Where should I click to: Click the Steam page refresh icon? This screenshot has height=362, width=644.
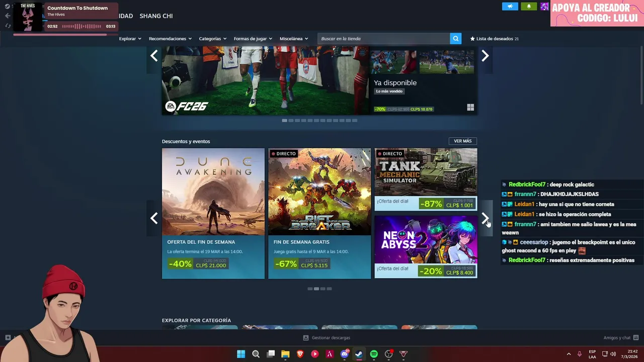coord(7,26)
